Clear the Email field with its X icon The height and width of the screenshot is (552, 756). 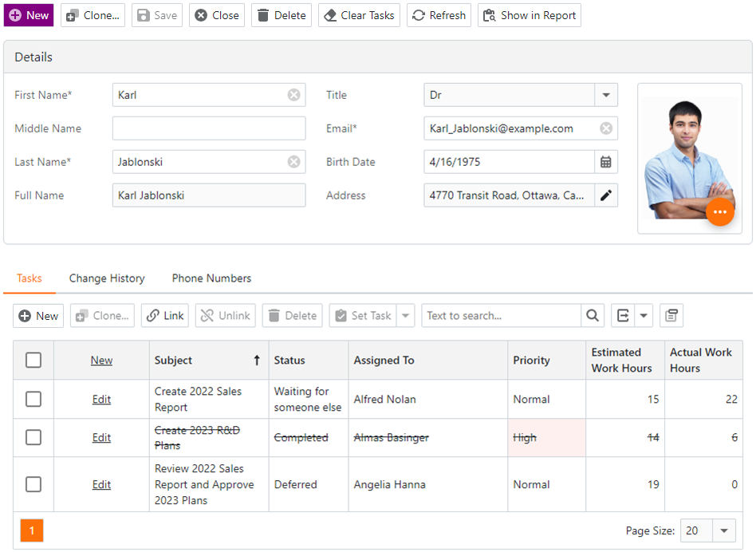tap(606, 128)
